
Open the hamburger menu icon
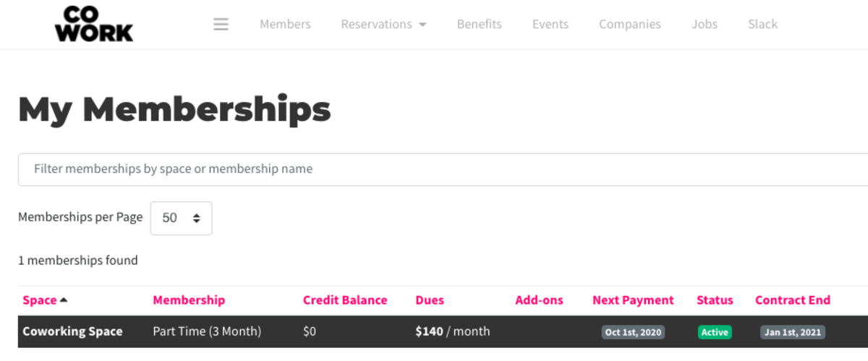(x=221, y=24)
